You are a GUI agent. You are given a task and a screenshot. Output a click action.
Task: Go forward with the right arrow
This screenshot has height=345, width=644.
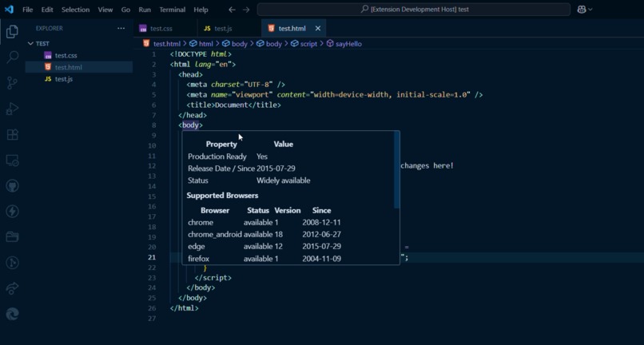click(246, 10)
